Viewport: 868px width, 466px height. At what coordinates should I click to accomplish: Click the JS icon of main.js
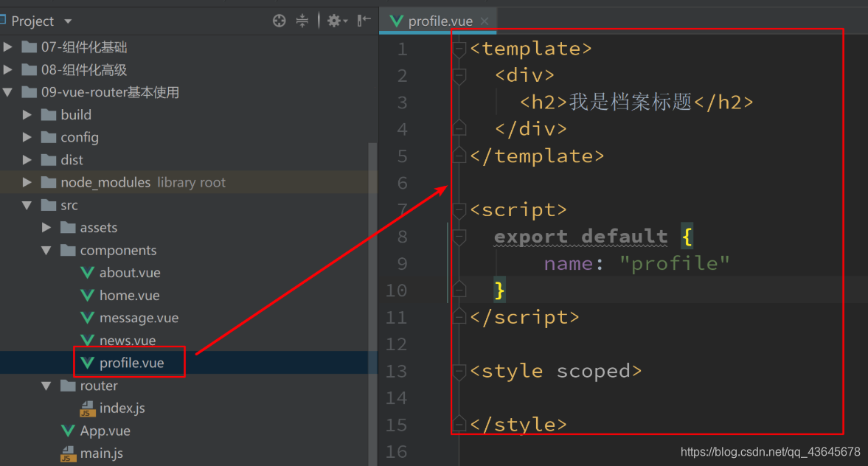68,454
